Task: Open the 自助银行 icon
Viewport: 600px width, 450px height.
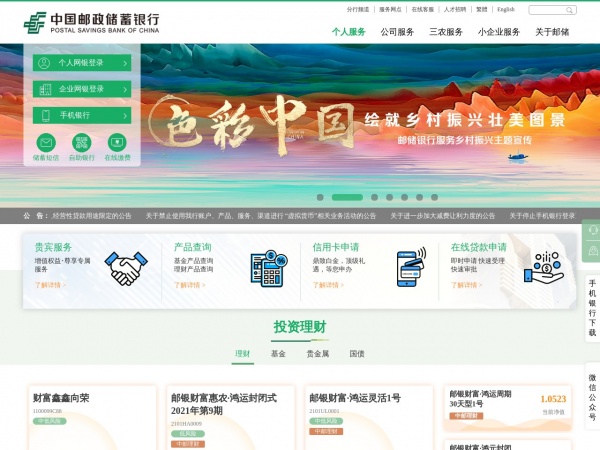Action: (x=82, y=143)
